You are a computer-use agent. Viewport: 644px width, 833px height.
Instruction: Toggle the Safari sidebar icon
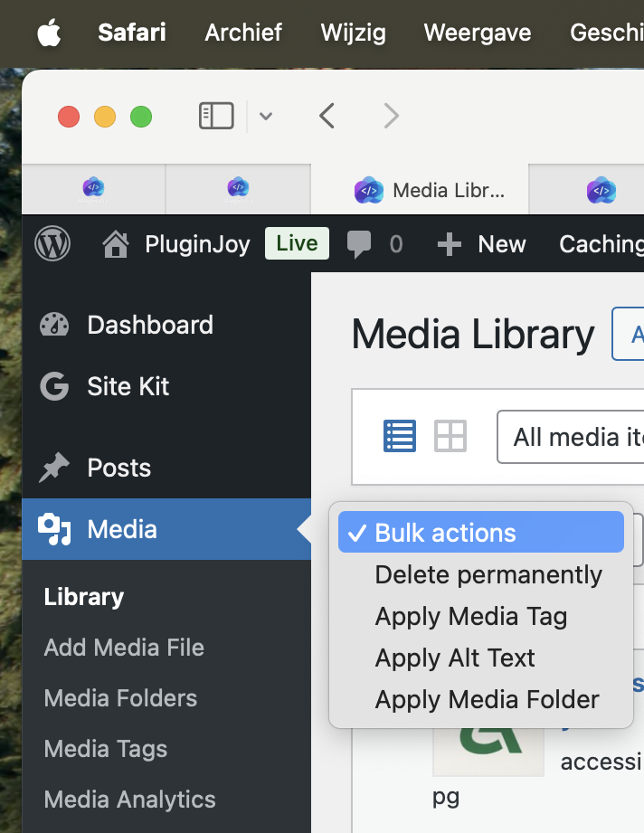216,116
